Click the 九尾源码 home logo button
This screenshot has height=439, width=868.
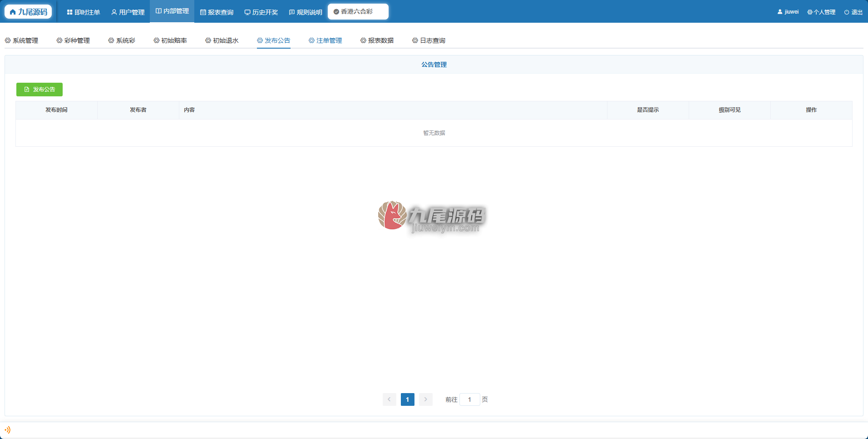28,12
